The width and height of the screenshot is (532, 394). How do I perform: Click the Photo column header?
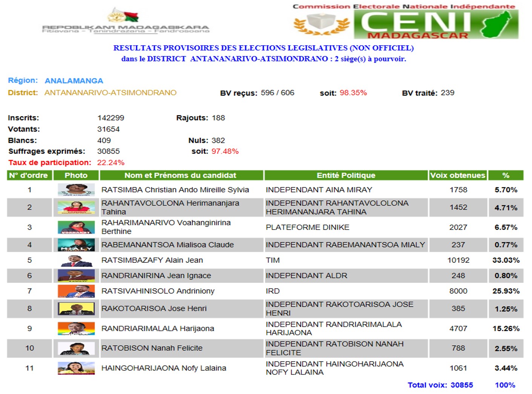point(76,175)
